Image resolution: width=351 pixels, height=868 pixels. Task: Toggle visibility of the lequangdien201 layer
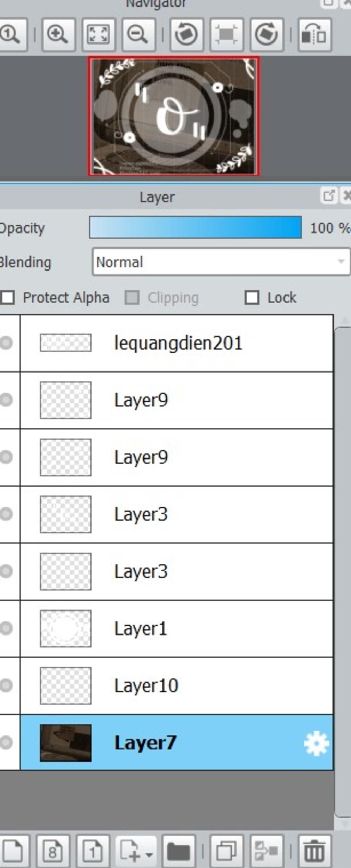pyautogui.click(x=6, y=343)
